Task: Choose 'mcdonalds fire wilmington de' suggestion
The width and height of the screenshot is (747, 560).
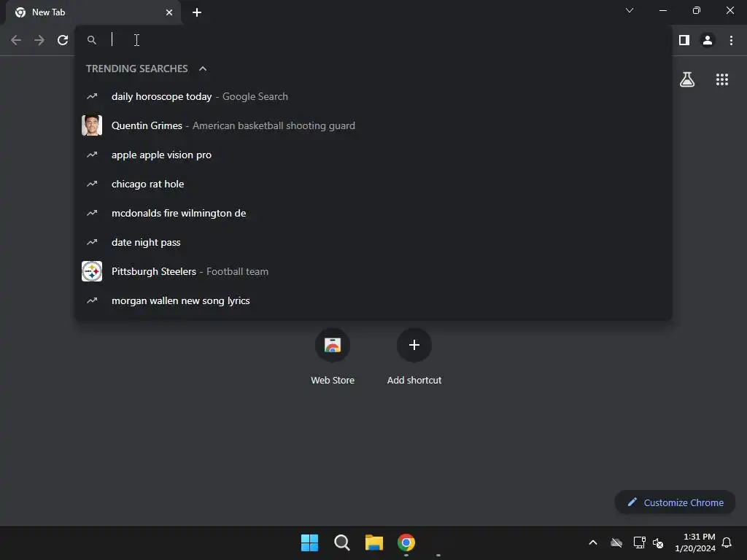Action: point(373,213)
